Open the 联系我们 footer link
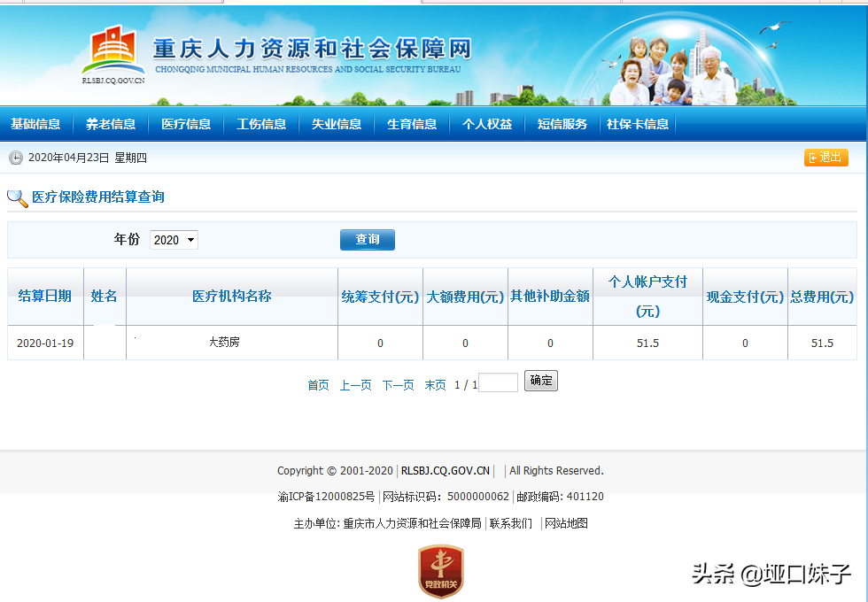 (x=511, y=523)
